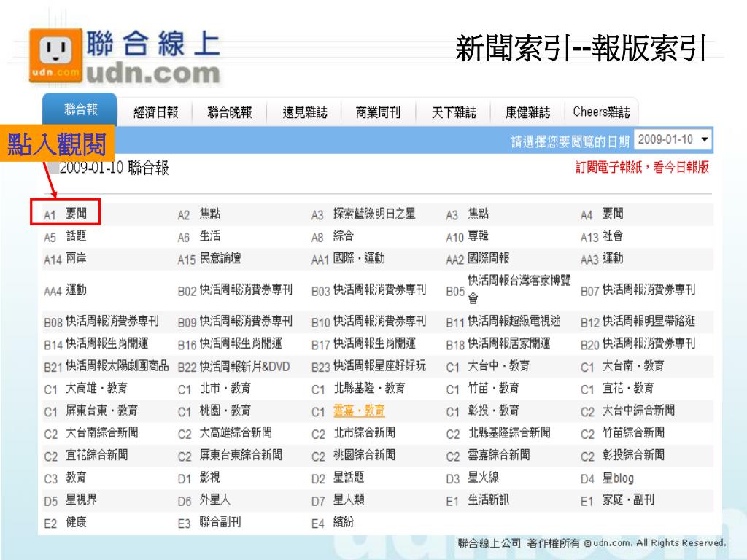Screen dimensions: 747x560
Task: Select the 康健雜誌 tab
Action: click(527, 112)
